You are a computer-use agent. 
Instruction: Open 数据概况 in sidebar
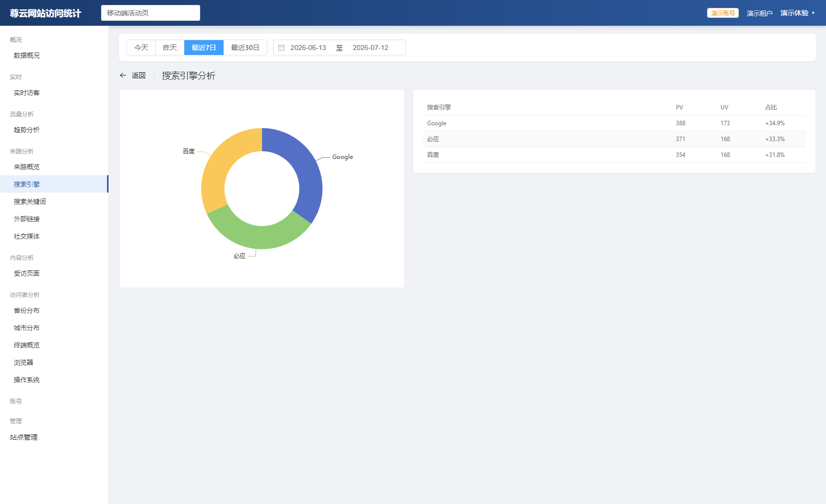[x=54, y=55]
